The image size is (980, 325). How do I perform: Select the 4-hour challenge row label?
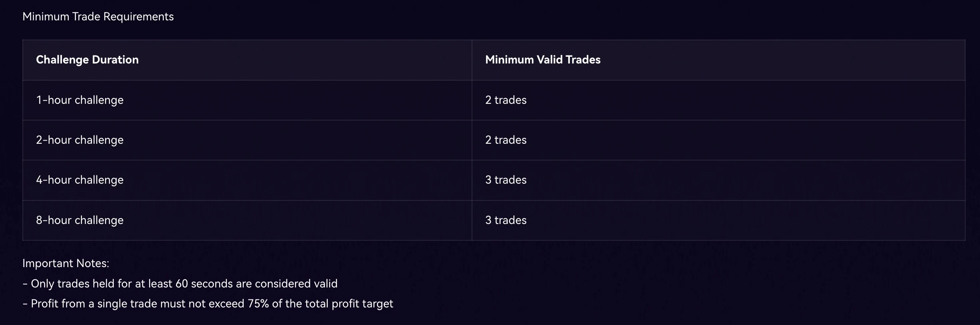[80, 180]
